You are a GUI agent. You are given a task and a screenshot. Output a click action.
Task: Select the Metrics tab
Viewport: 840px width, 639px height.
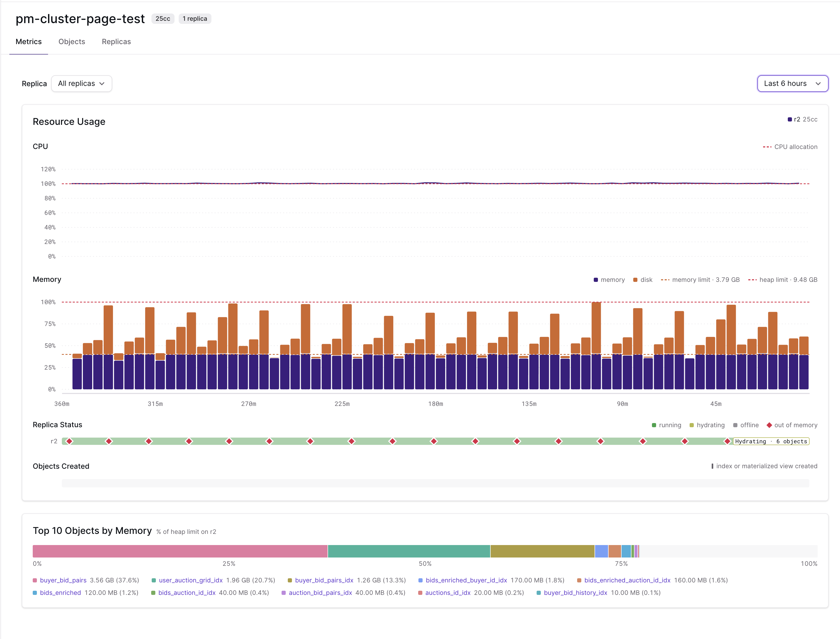(29, 42)
